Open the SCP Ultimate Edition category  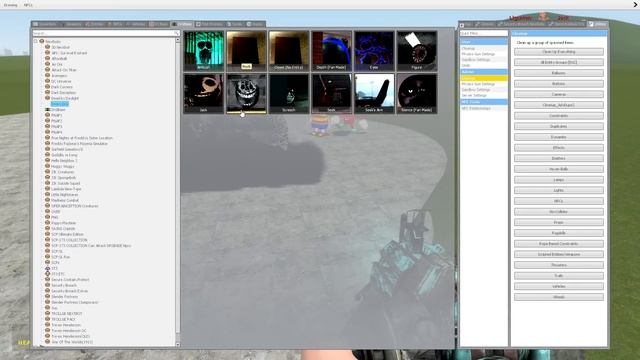coord(67,234)
